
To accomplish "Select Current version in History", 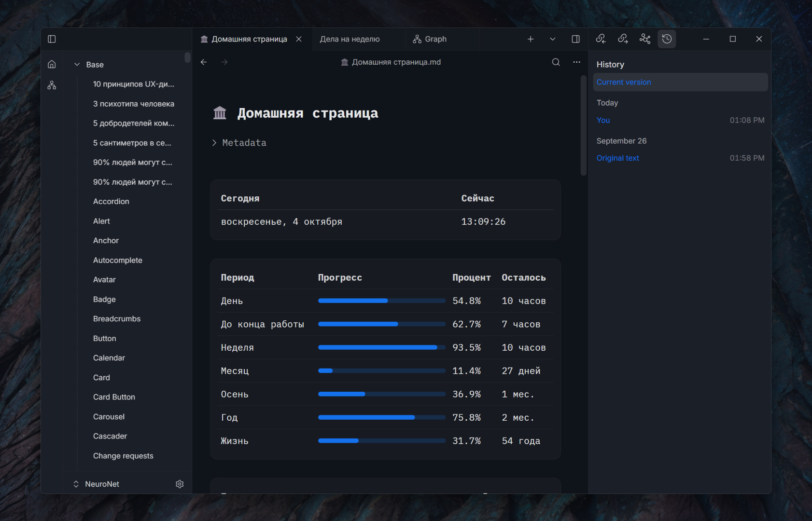I will coord(680,82).
